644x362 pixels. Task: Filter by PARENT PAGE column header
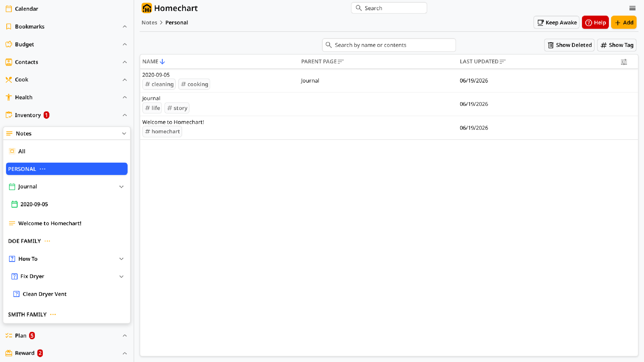[x=322, y=62]
